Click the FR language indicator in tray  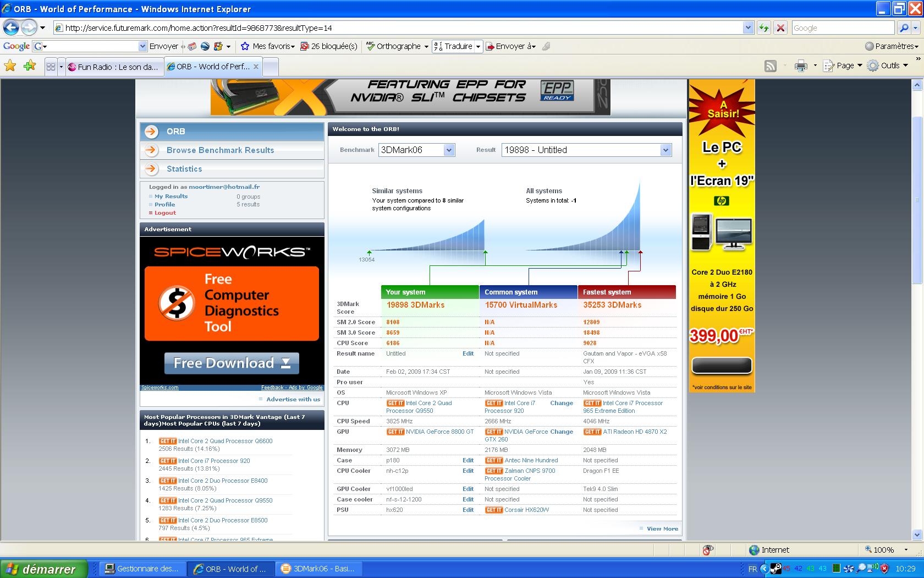click(x=752, y=569)
